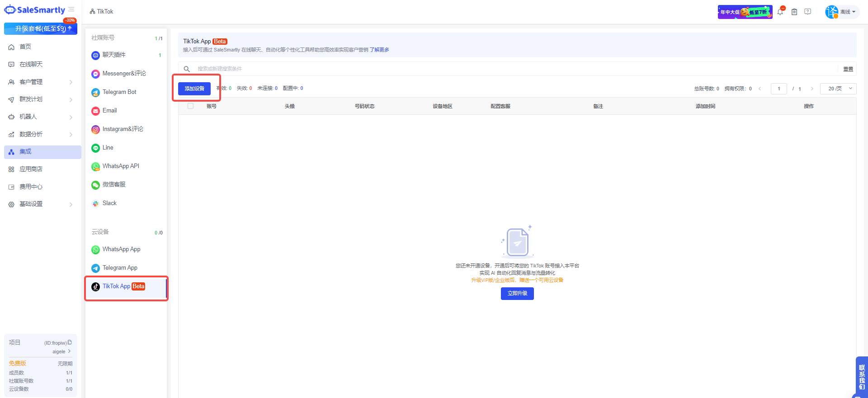Open notifications bell icon

[x=780, y=12]
